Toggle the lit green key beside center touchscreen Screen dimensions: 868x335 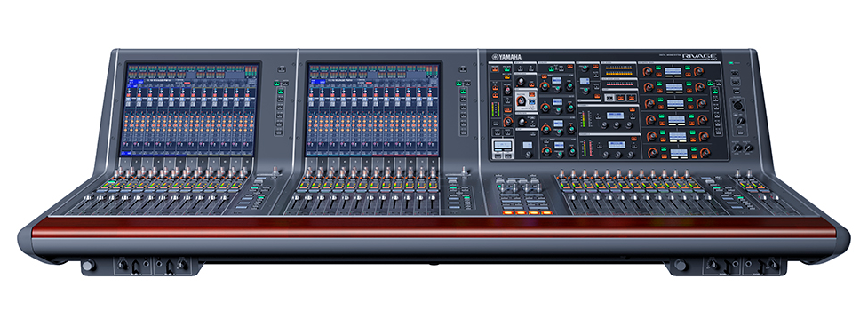(x=463, y=92)
